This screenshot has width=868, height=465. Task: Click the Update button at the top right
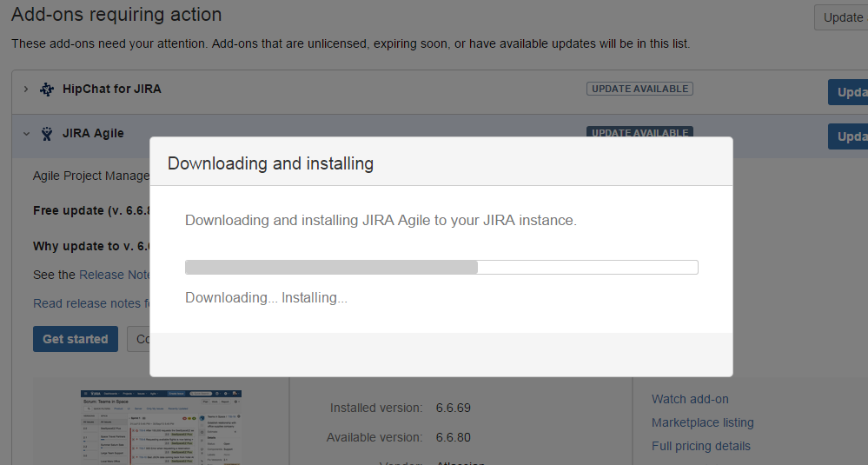(842, 17)
